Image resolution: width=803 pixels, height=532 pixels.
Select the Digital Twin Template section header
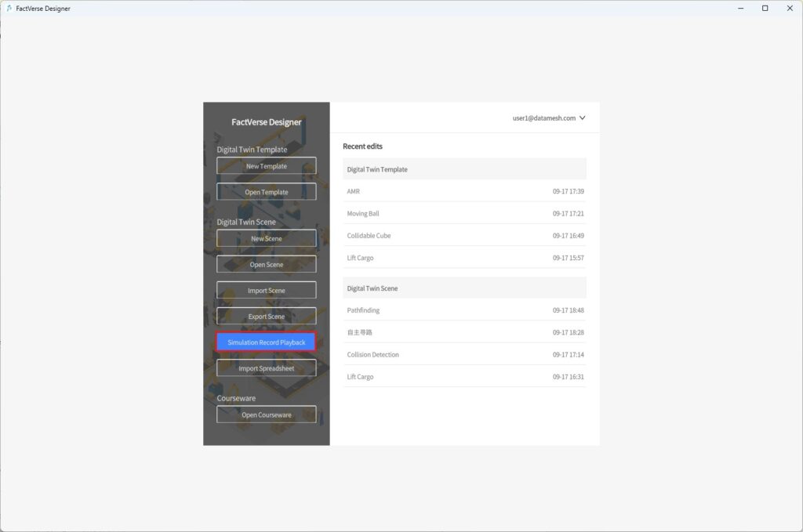(x=464, y=169)
